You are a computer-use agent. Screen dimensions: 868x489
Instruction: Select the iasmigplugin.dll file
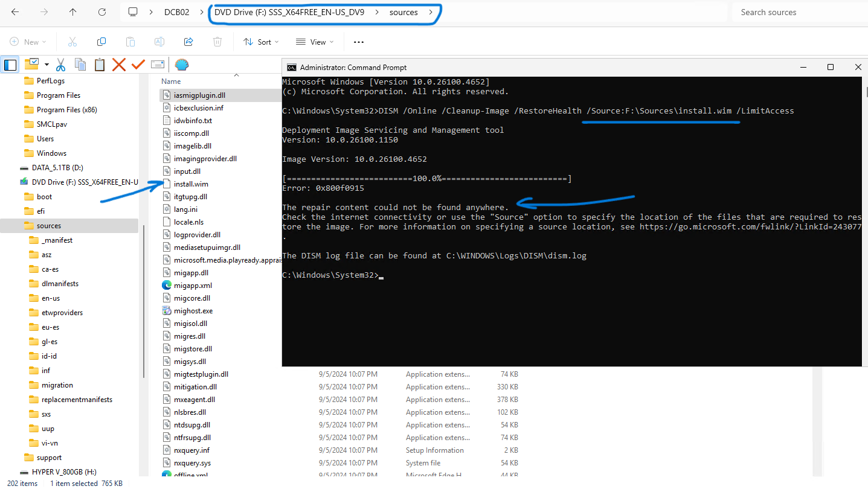tap(201, 95)
